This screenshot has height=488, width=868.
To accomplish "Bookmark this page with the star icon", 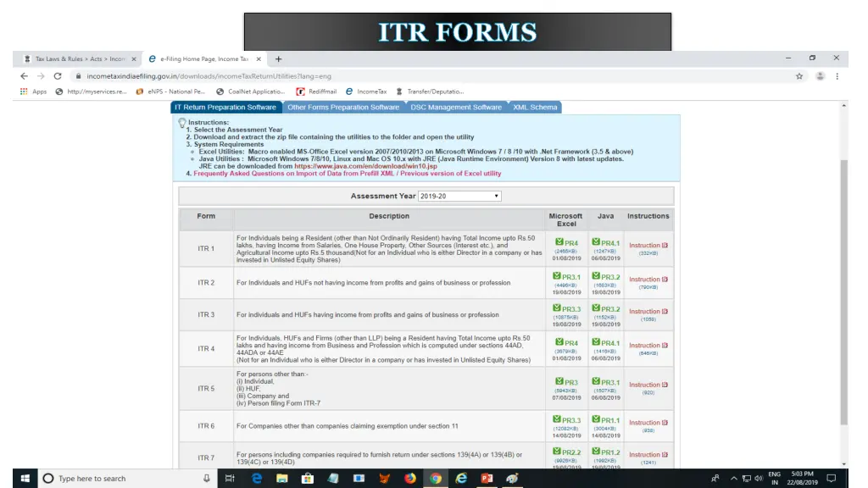I will coord(799,76).
